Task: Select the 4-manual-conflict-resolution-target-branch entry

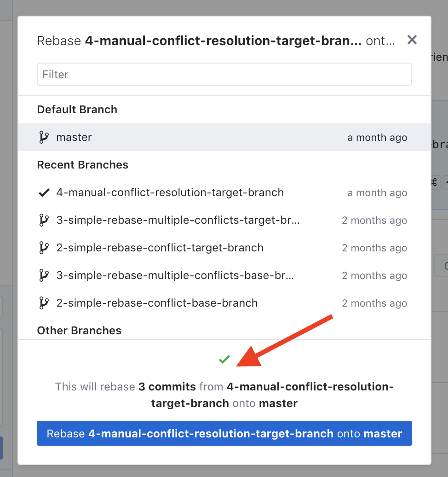Action: pyautogui.click(x=170, y=192)
